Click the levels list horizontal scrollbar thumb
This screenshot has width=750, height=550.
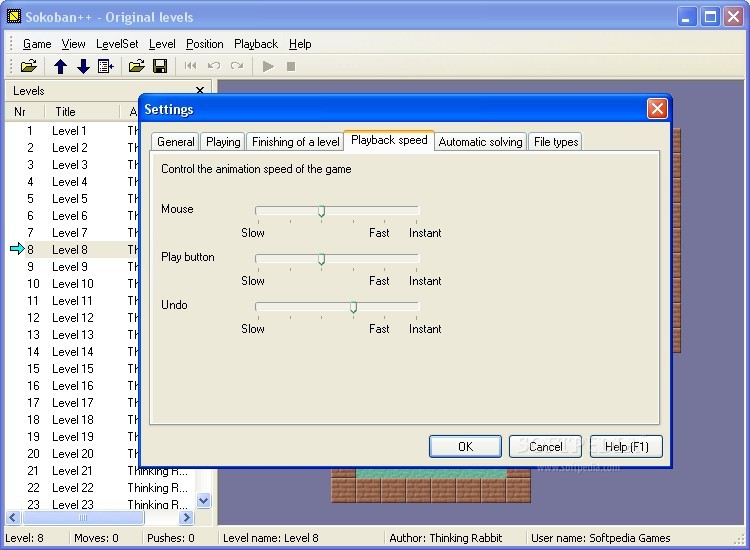coord(83,517)
